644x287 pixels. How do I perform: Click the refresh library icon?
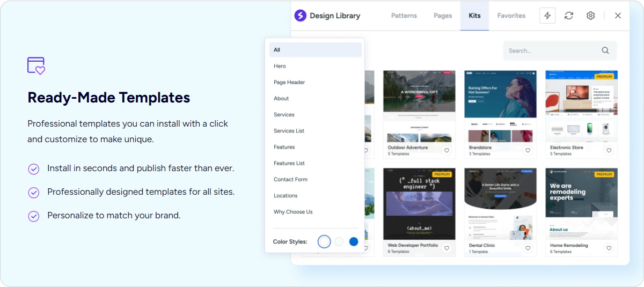point(569,16)
